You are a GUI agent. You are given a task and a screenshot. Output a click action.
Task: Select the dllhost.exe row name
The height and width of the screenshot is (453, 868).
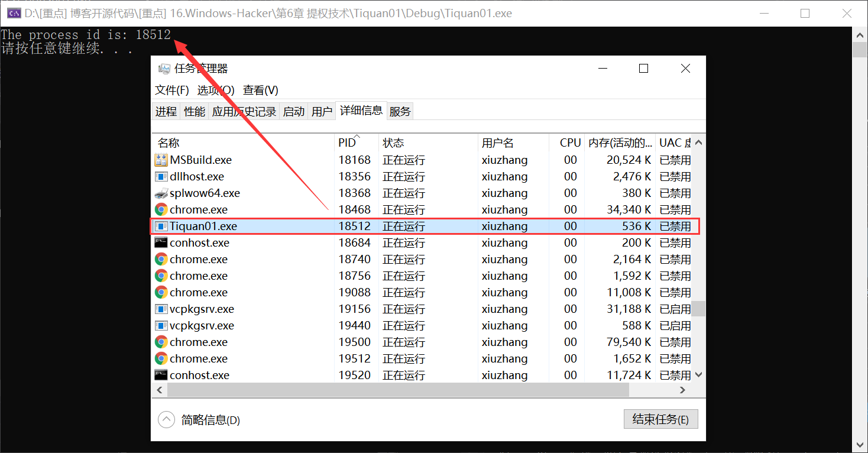(197, 176)
